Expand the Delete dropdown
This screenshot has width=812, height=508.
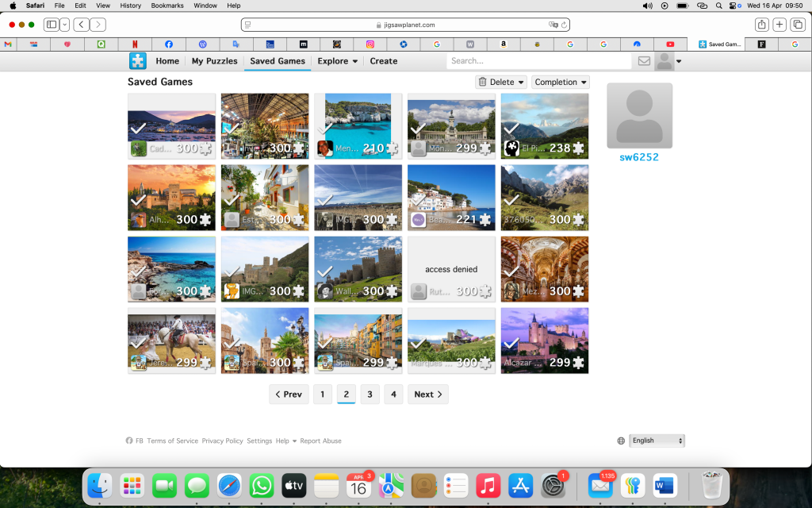(x=501, y=82)
